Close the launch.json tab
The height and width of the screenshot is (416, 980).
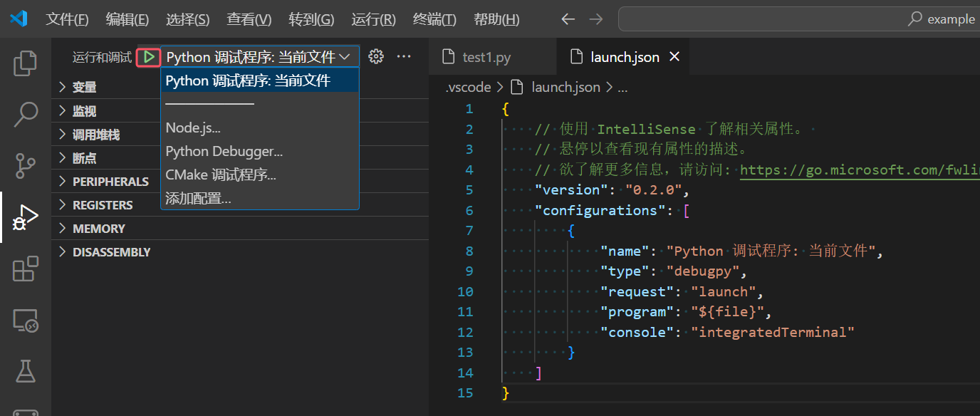pyautogui.click(x=674, y=57)
